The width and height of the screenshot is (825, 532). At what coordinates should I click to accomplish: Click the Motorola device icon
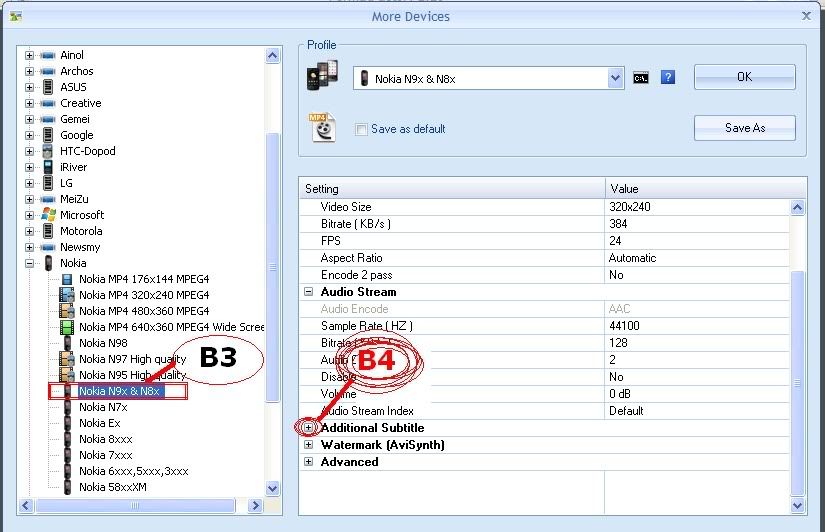(48, 231)
